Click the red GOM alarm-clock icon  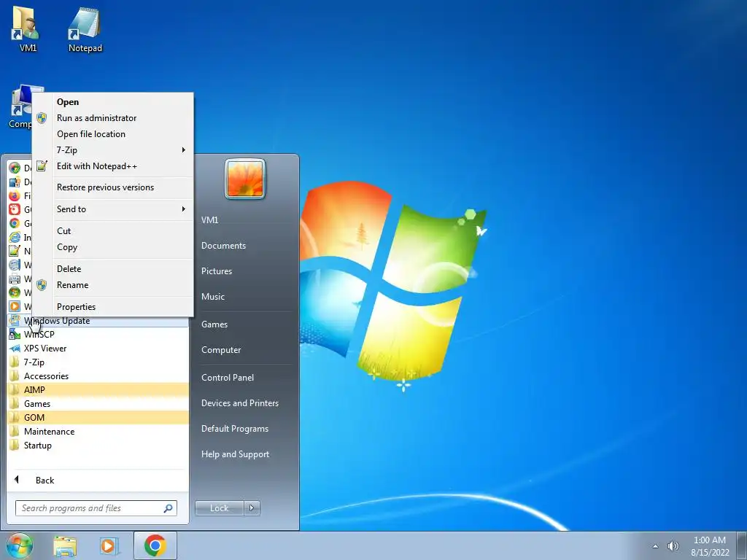(15, 209)
